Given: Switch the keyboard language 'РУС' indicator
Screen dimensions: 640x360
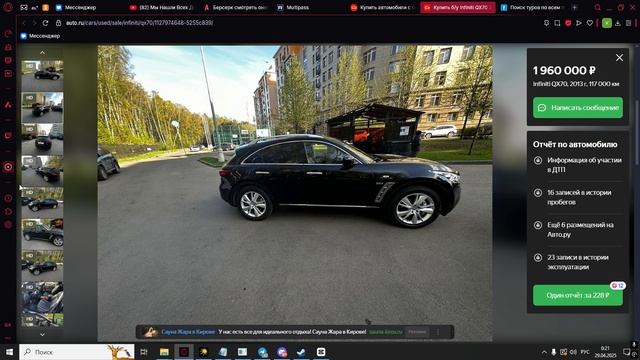Looking at the screenshot, I should [x=585, y=352].
